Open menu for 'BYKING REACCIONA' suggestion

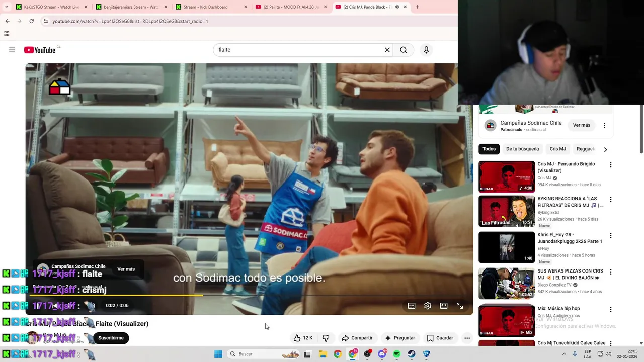611,200
